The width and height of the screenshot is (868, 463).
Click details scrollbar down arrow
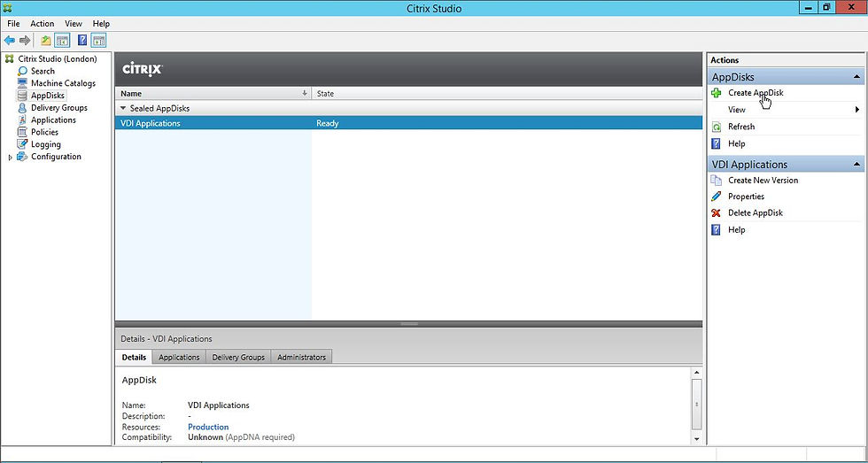[697, 439]
